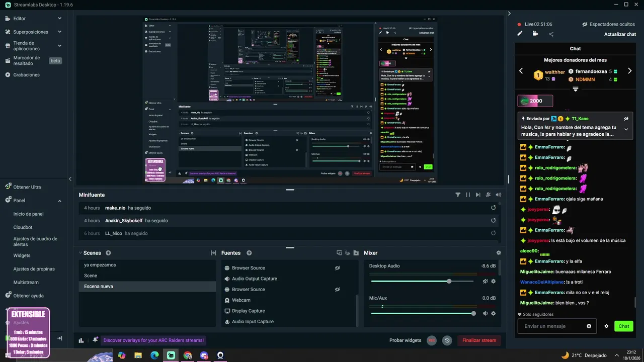Open Widgets in the Panel menu
644x362 pixels.
22,255
